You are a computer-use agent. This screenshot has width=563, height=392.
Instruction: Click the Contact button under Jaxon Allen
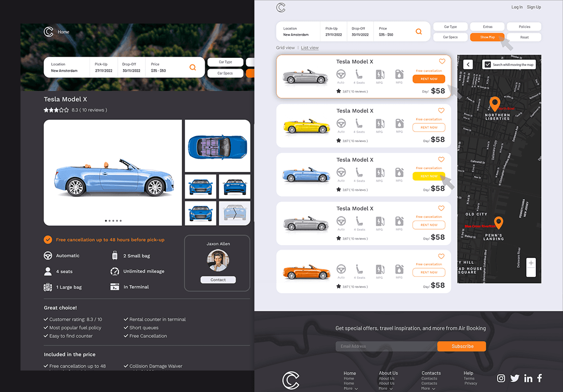pos(218,279)
